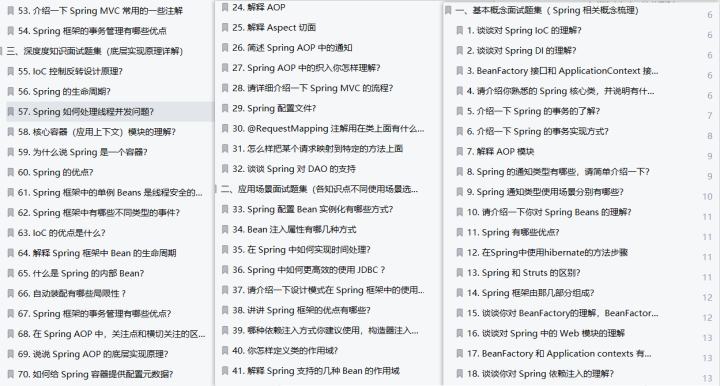Select '39. 哪种依赖注入方式你建议使用'

(326, 330)
